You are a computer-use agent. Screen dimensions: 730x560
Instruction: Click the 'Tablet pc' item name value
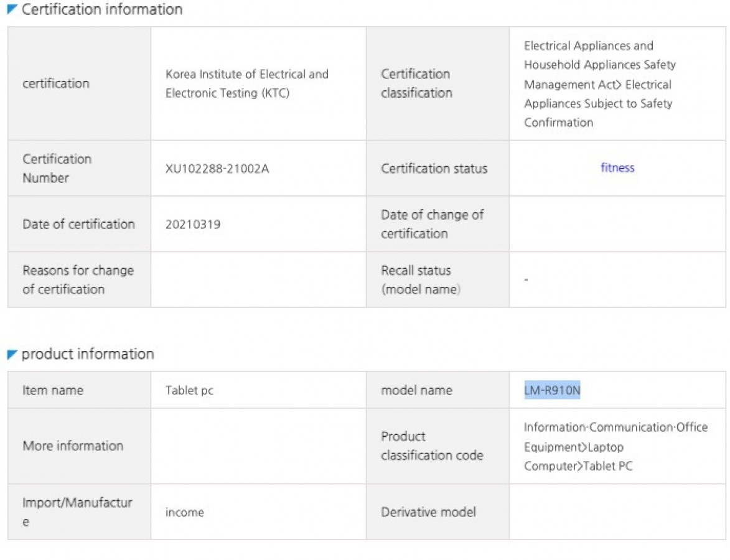point(189,391)
